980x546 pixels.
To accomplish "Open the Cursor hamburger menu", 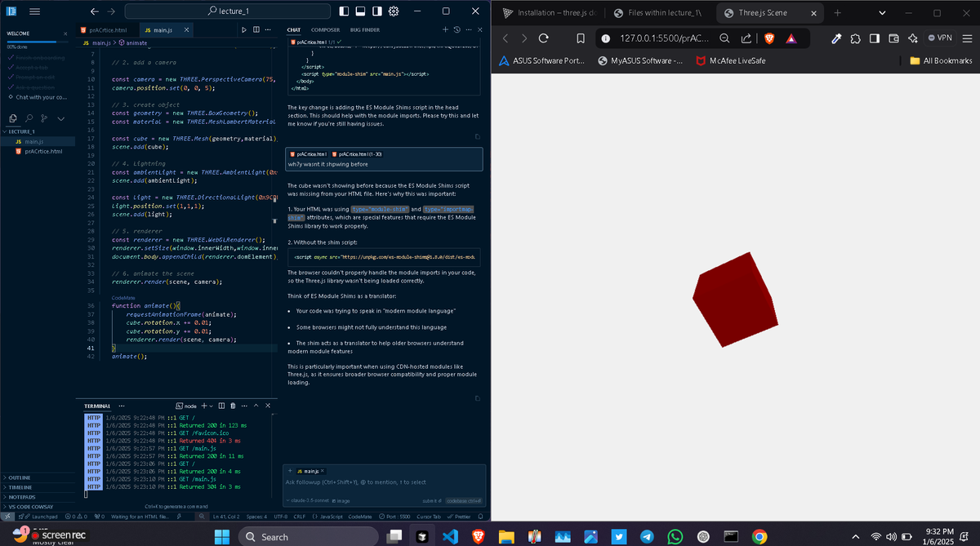I will [x=35, y=11].
